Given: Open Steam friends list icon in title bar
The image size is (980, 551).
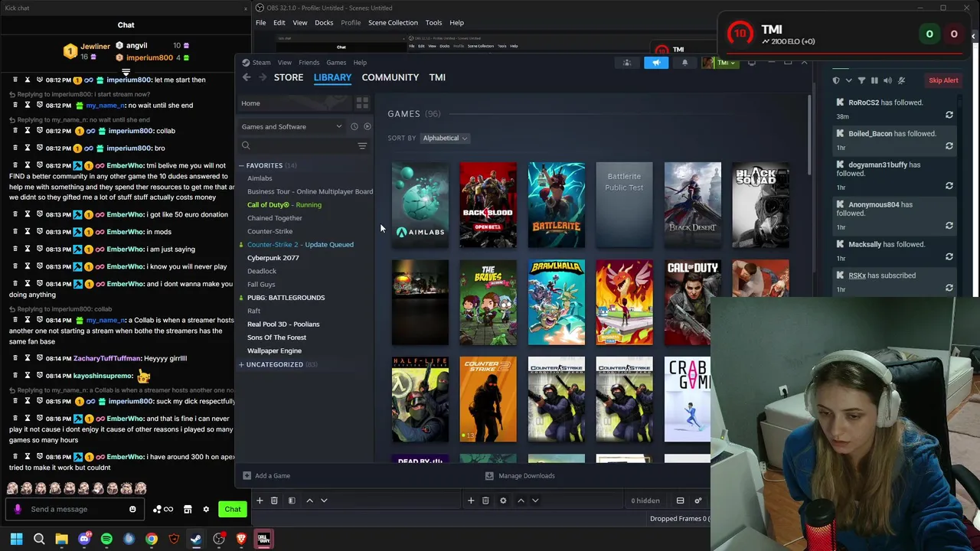Looking at the screenshot, I should tap(627, 63).
